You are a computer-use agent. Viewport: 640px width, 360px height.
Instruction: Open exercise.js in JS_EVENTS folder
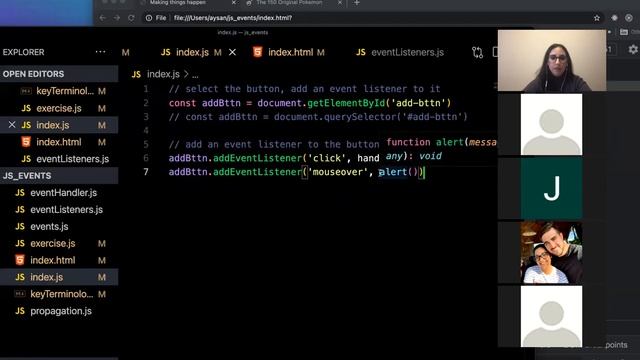tap(59, 243)
